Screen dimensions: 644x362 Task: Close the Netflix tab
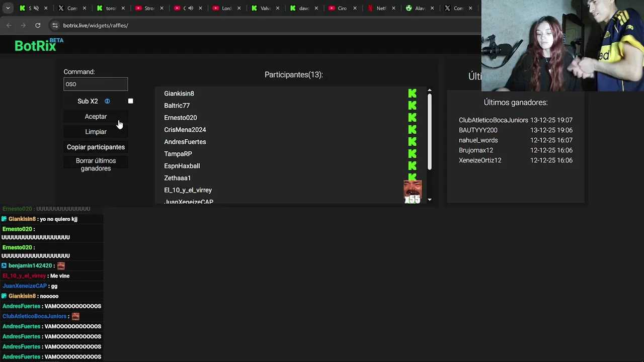[393, 8]
